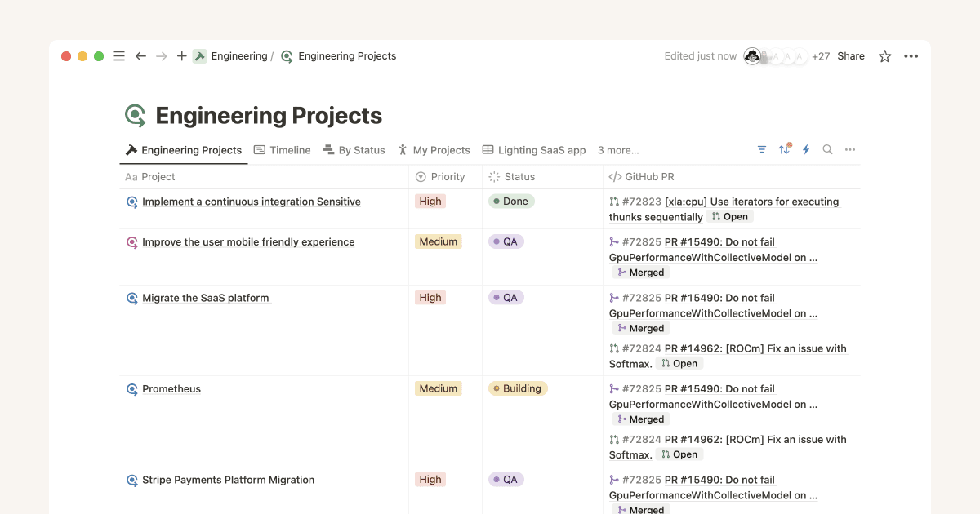This screenshot has width=980, height=514.
Task: Click the back navigation arrow
Action: (140, 55)
